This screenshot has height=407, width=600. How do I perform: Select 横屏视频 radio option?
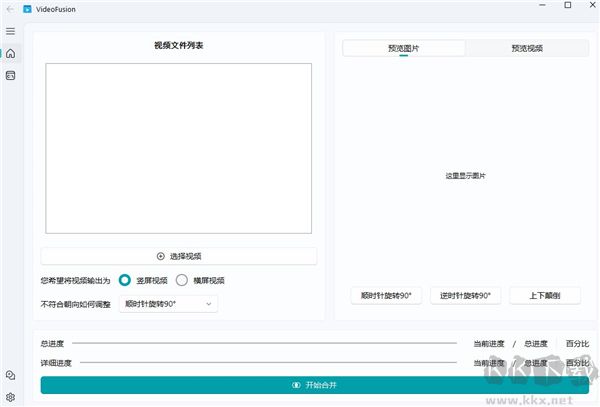[182, 280]
